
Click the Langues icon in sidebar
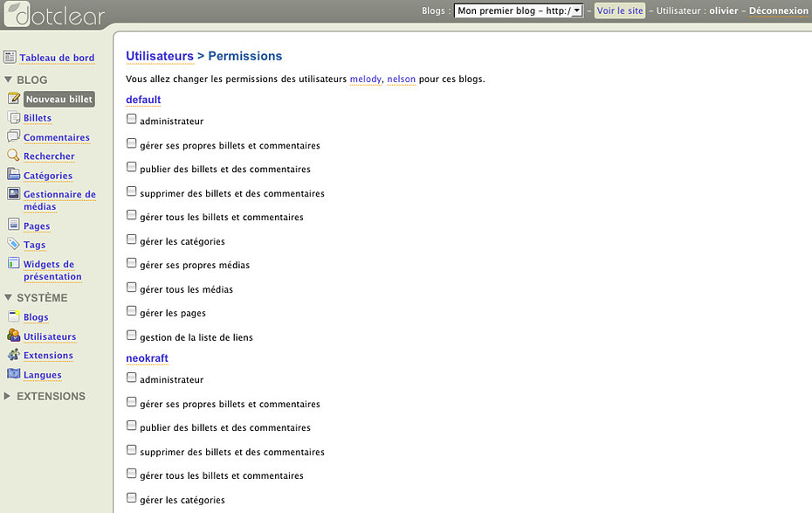pyautogui.click(x=14, y=375)
